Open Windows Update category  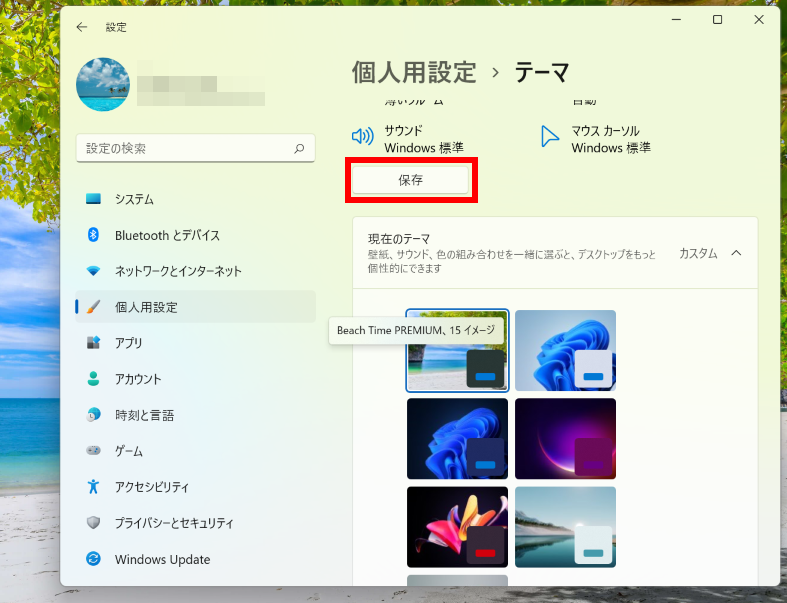click(195, 559)
